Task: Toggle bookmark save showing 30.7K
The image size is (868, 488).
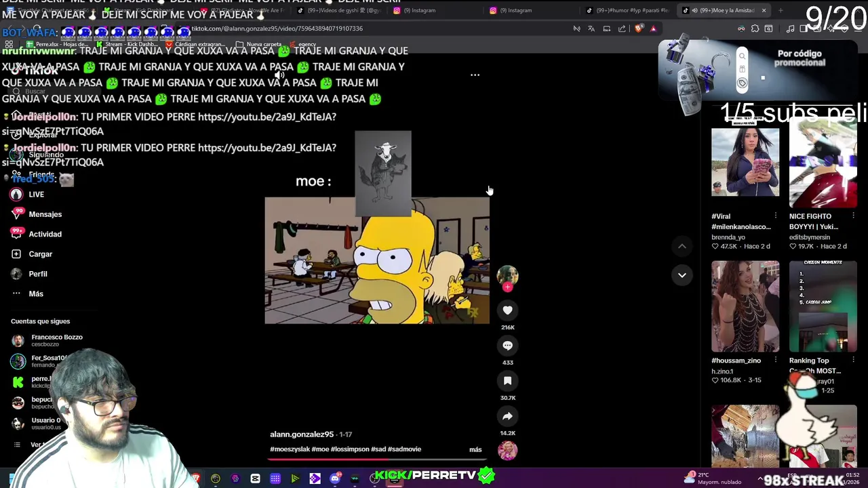Action: tap(507, 381)
